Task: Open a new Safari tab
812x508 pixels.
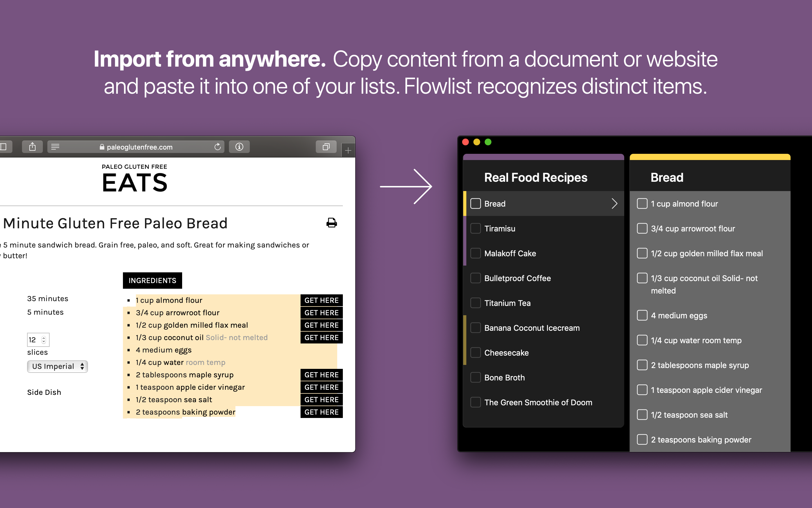Action: point(348,150)
